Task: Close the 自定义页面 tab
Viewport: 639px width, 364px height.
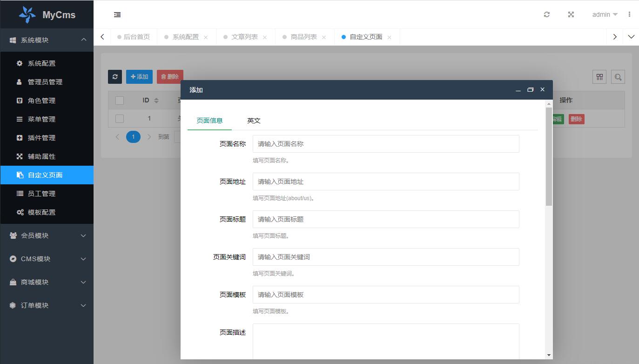Action: pyautogui.click(x=389, y=37)
